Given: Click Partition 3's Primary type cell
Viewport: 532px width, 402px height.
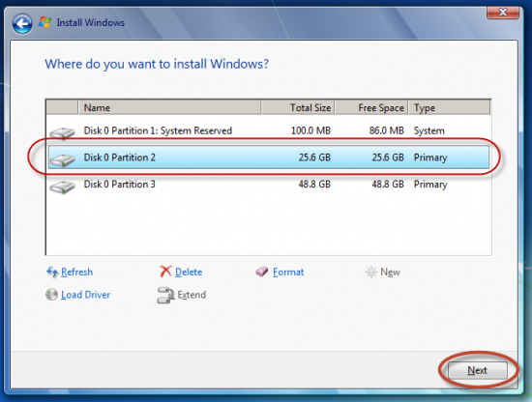Looking at the screenshot, I should (x=430, y=185).
